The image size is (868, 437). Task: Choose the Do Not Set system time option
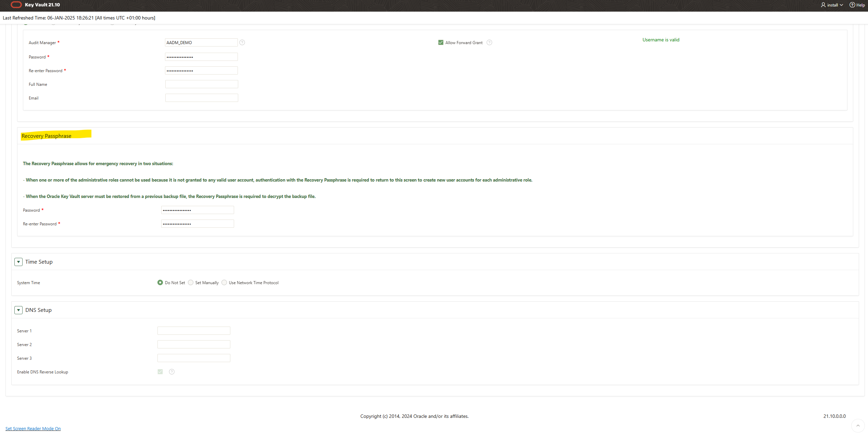160,282
